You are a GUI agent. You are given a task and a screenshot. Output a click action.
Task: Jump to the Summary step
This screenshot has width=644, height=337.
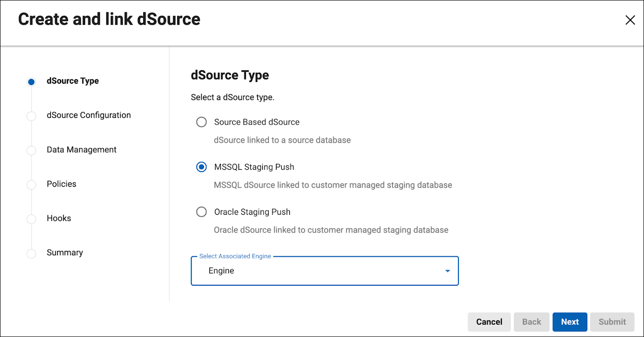point(65,252)
